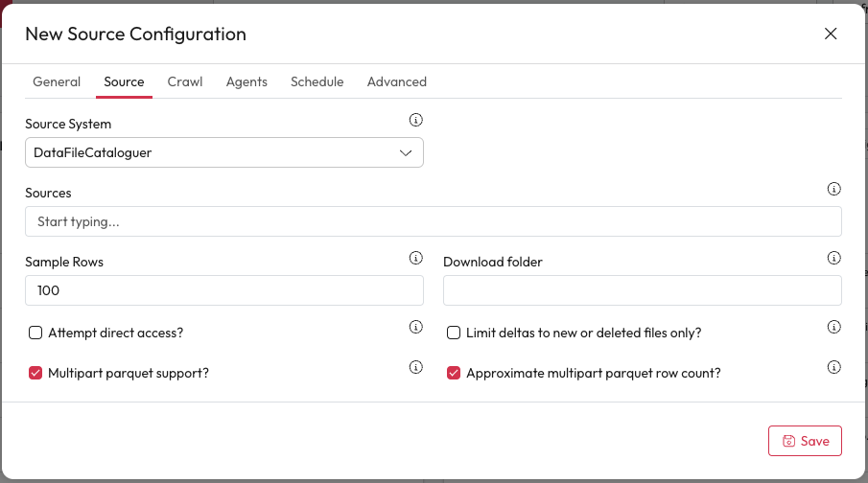The image size is (868, 483).
Task: Click info icon beside Sample Rows
Action: click(x=416, y=258)
